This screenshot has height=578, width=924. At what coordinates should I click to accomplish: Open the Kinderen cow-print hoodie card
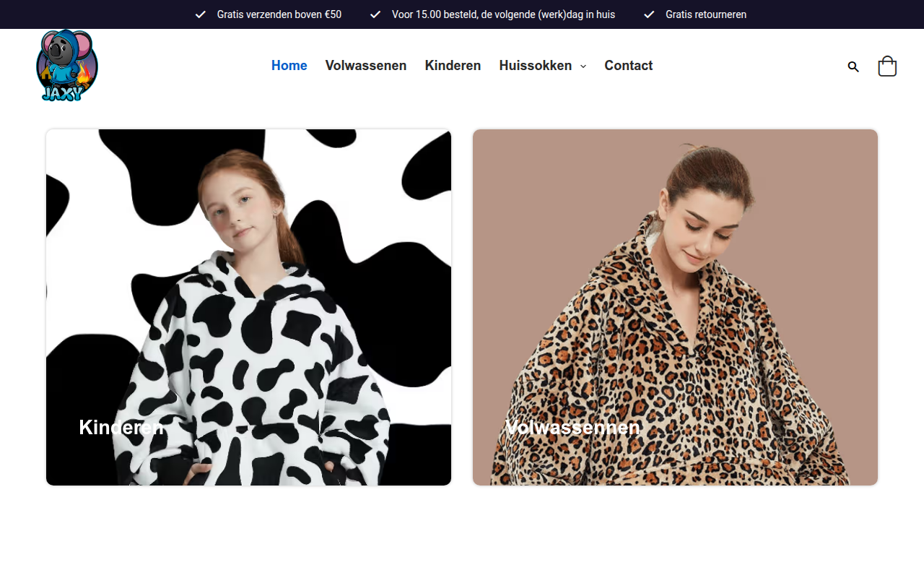pos(248,307)
